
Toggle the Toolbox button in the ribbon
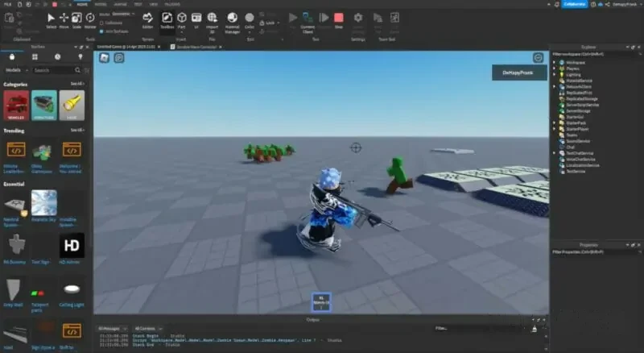click(167, 21)
